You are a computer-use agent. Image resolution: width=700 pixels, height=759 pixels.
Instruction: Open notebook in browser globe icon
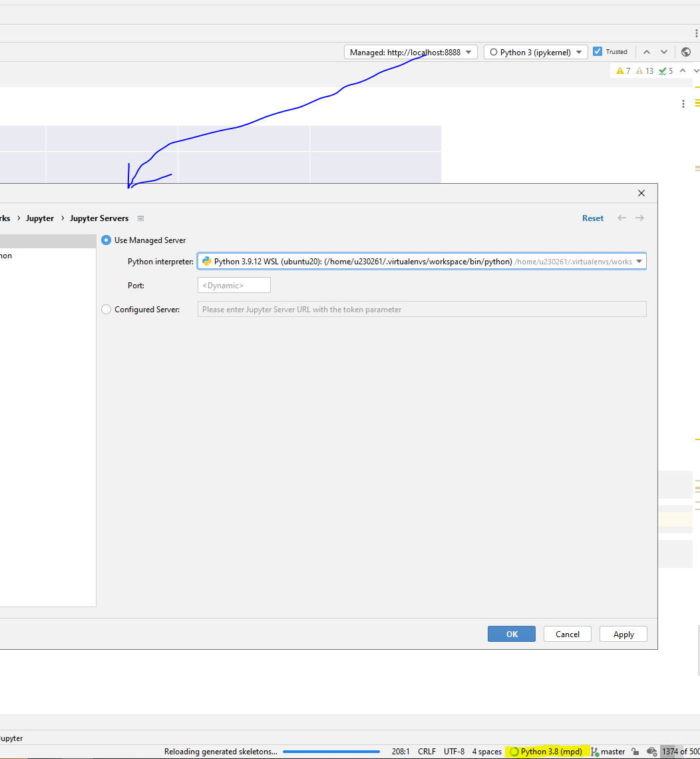[x=685, y=52]
